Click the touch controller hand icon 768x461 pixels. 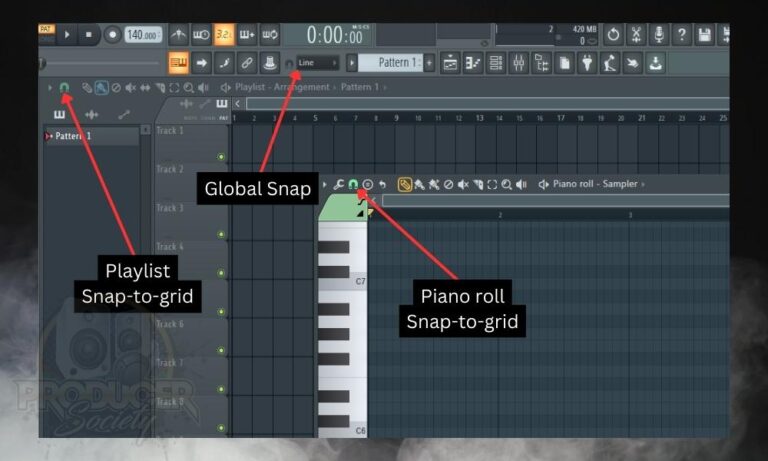633,63
